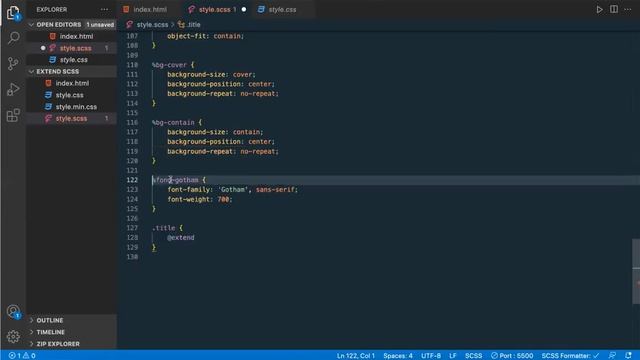Click the notifications bell in status bar
640x360 pixels.
point(628,356)
